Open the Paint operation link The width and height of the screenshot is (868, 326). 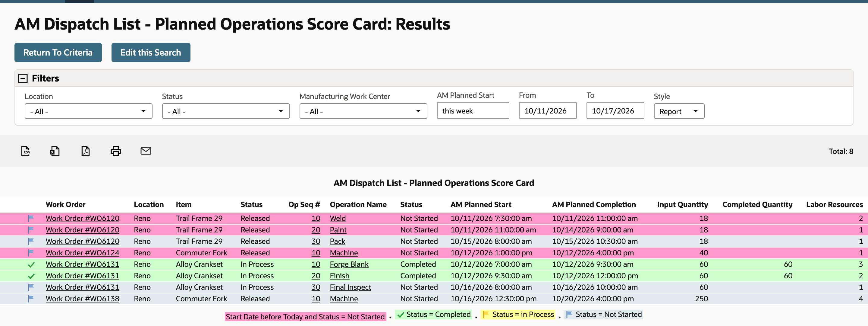click(338, 230)
